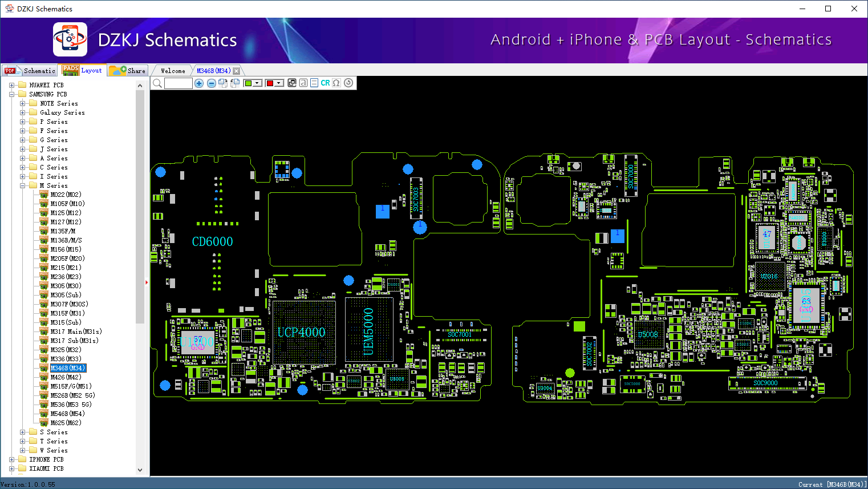Open the M426(M42) layout file
The width and height of the screenshot is (868, 489).
[66, 377]
